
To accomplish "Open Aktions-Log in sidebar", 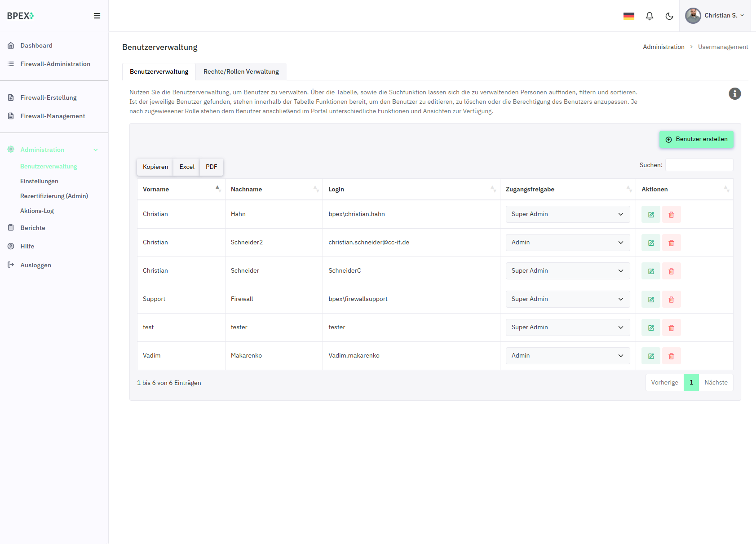I will tap(37, 211).
